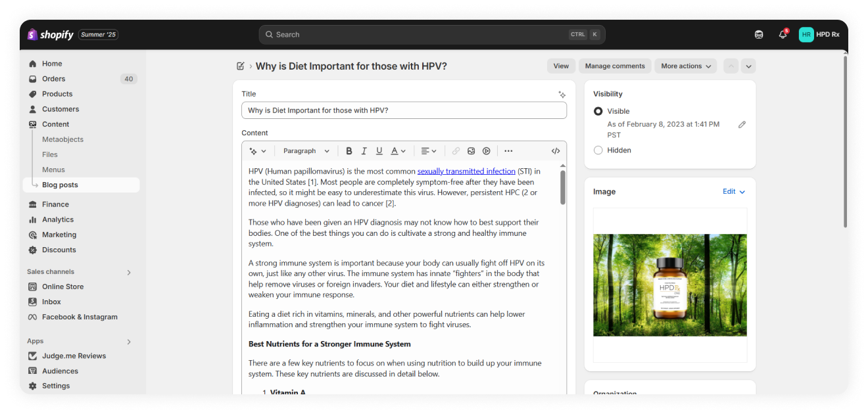Insert video using editor toolbar icon
The image size is (868, 414).
pos(487,151)
